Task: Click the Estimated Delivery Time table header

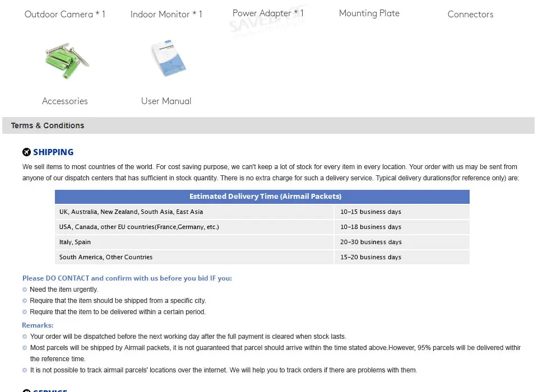Action: tap(262, 197)
